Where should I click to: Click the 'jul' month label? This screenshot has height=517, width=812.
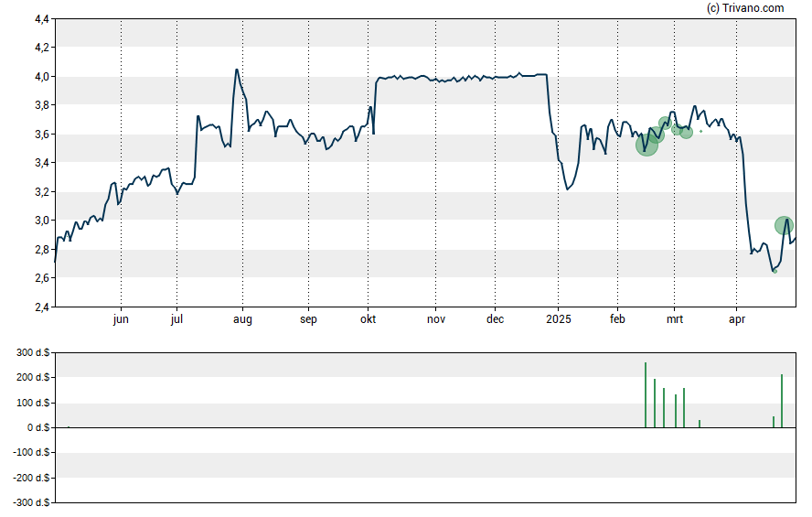click(x=176, y=319)
